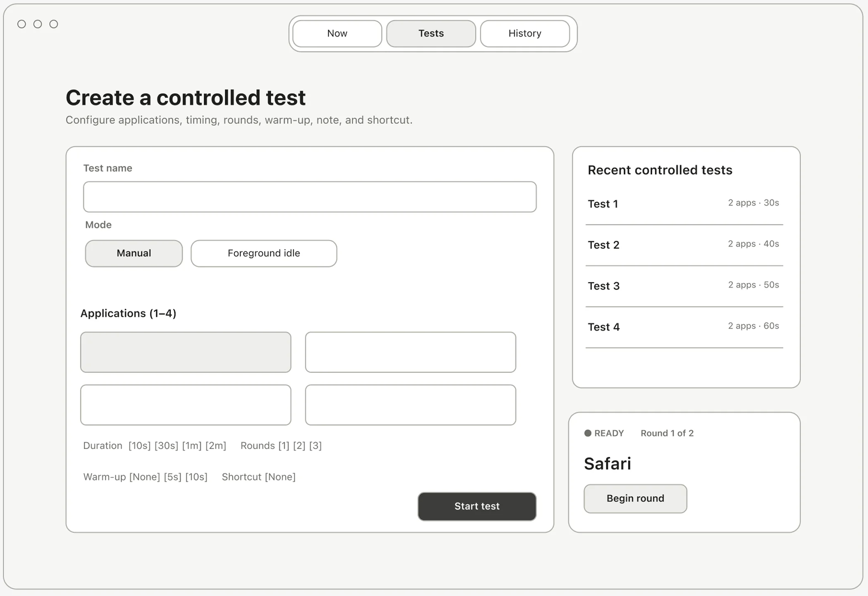The height and width of the screenshot is (596, 868).
Task: Click the middle window control circle
Action: point(38,24)
